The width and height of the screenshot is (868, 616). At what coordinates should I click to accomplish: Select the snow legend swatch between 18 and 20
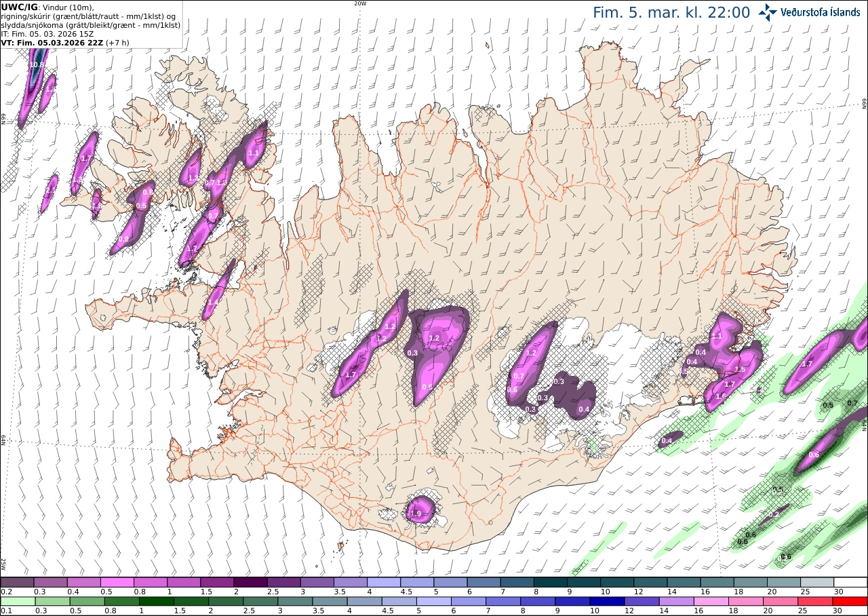click(x=751, y=582)
